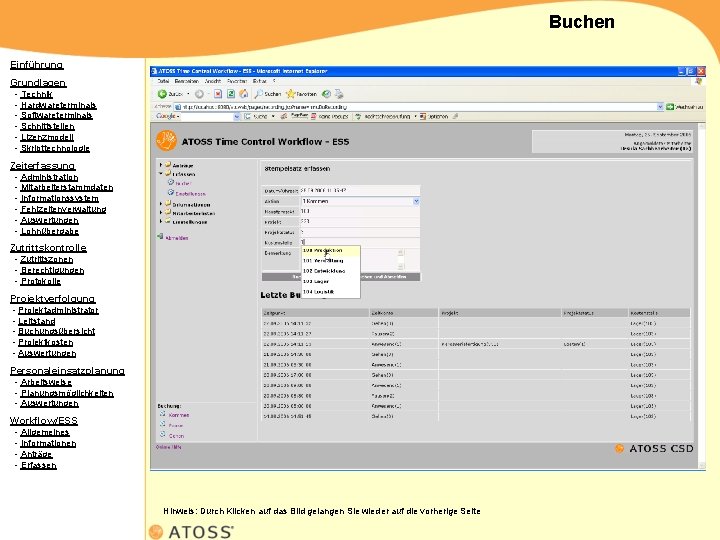Click the Projekt input field
720x540 pixels.
pos(360,222)
